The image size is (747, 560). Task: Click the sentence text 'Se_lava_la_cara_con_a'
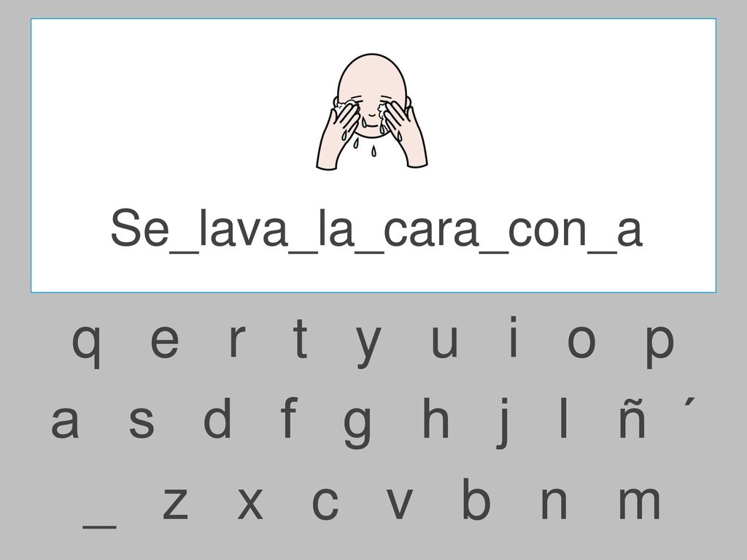tap(376, 229)
